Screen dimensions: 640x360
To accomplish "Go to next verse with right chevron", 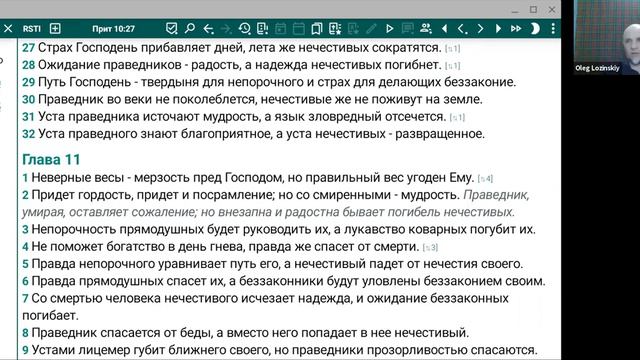I will click(480, 29).
